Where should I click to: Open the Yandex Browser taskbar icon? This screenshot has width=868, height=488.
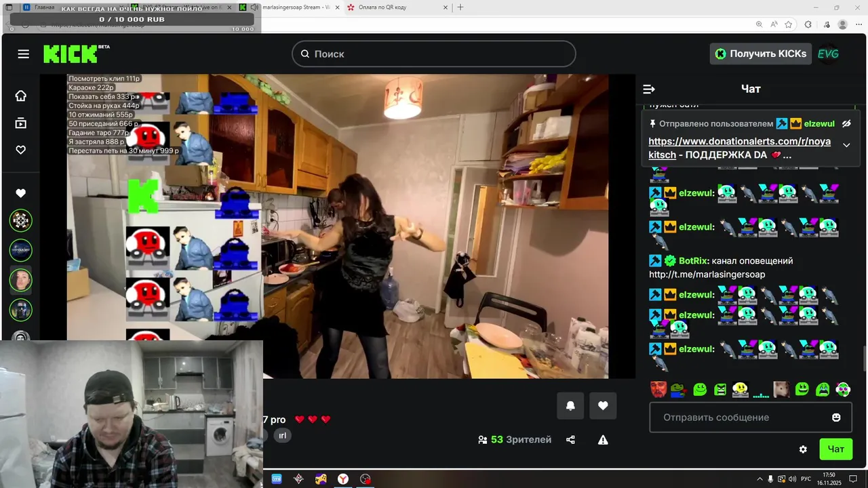pyautogui.click(x=344, y=479)
